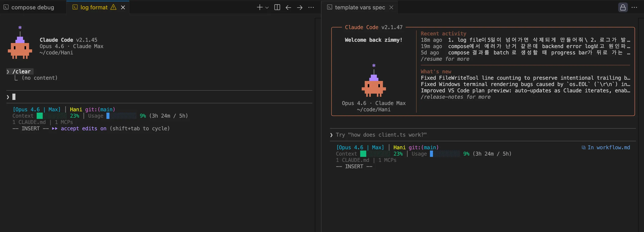The image size is (644, 232).
Task: Select the log format tab
Action: pos(94,7)
